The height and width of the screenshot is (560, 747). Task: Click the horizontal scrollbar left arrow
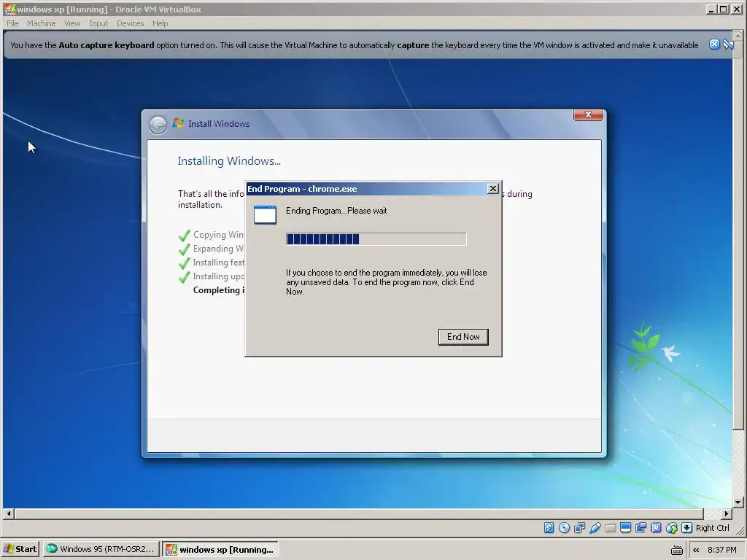click(x=9, y=513)
